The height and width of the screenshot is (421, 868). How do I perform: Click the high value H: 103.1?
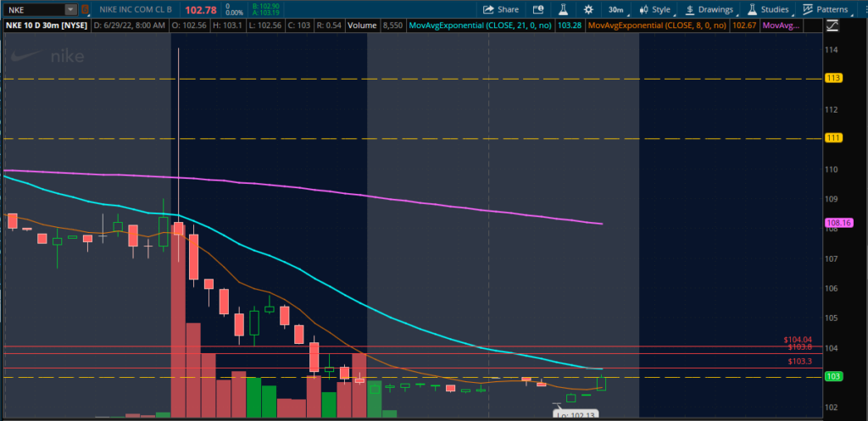click(x=230, y=25)
